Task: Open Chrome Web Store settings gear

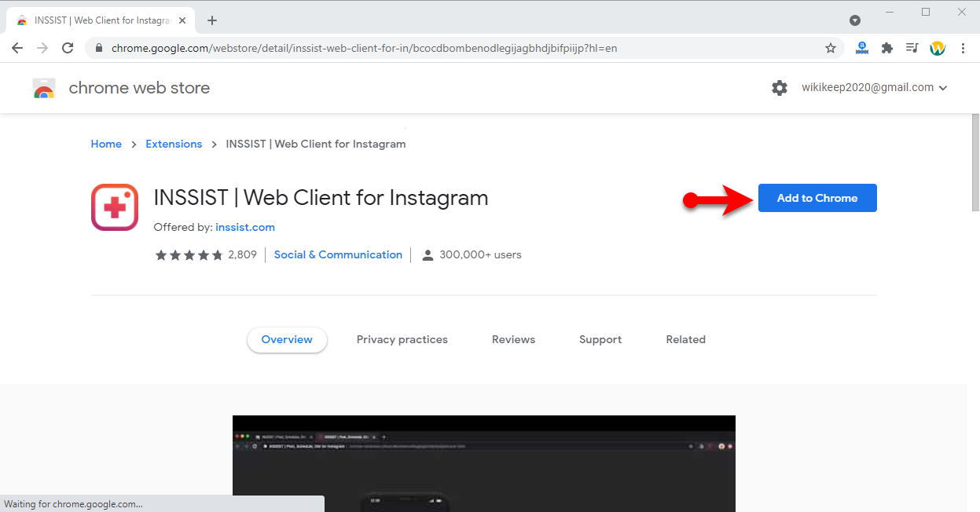Action: coord(780,88)
